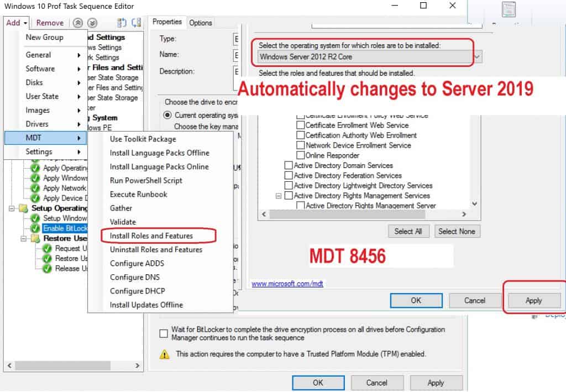Click OK in the Task Sequence Editor
Screen dimensions: 566x392
(x=318, y=383)
